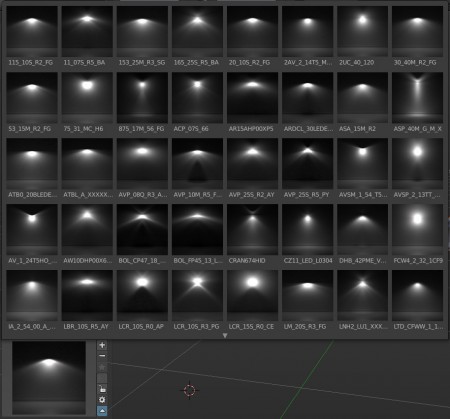Open the current IES preview thumbnail
Screen dimensions: 450x419
click(49, 378)
